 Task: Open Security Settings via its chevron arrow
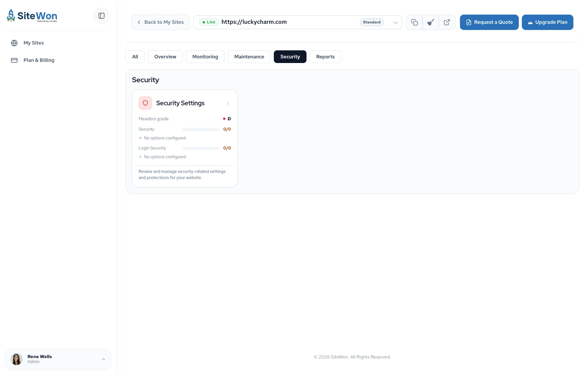tap(228, 103)
